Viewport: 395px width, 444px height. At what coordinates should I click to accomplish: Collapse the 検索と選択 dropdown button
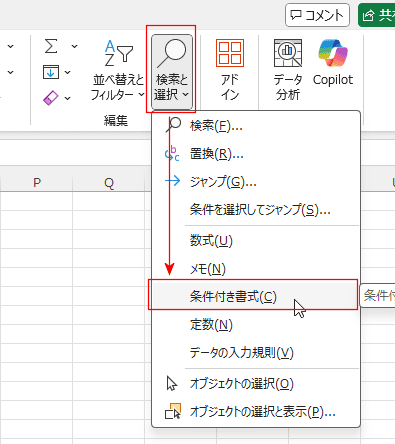click(x=172, y=72)
